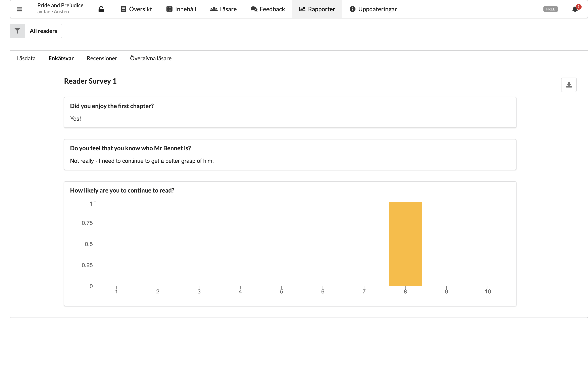Click the y-axis label 0.75
The width and height of the screenshot is (588, 373).
coord(87,223)
